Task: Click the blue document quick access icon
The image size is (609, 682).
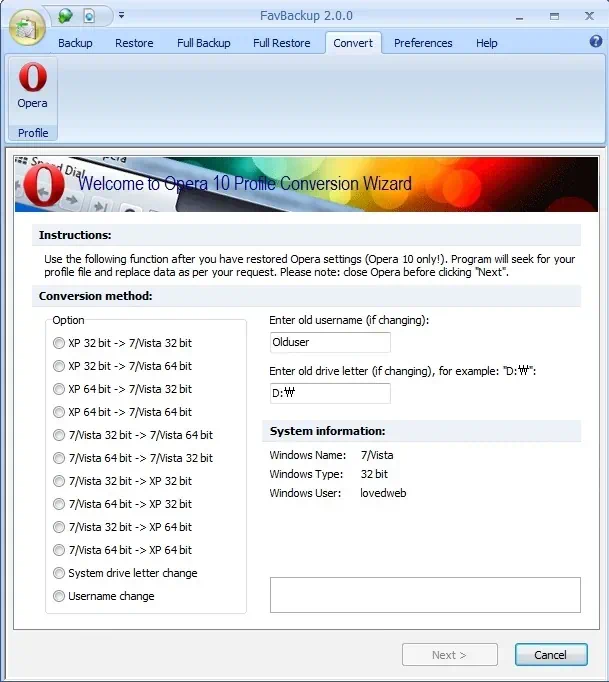Action: coord(90,15)
